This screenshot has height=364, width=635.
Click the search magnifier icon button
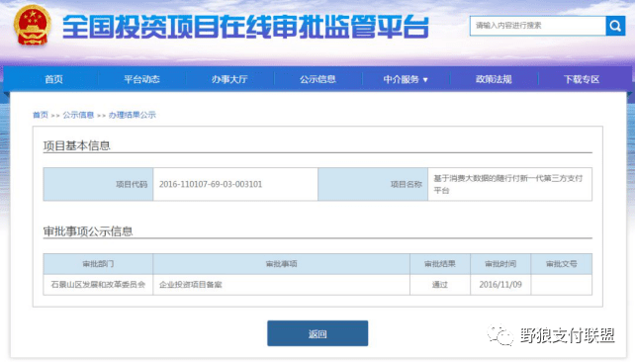pos(615,26)
